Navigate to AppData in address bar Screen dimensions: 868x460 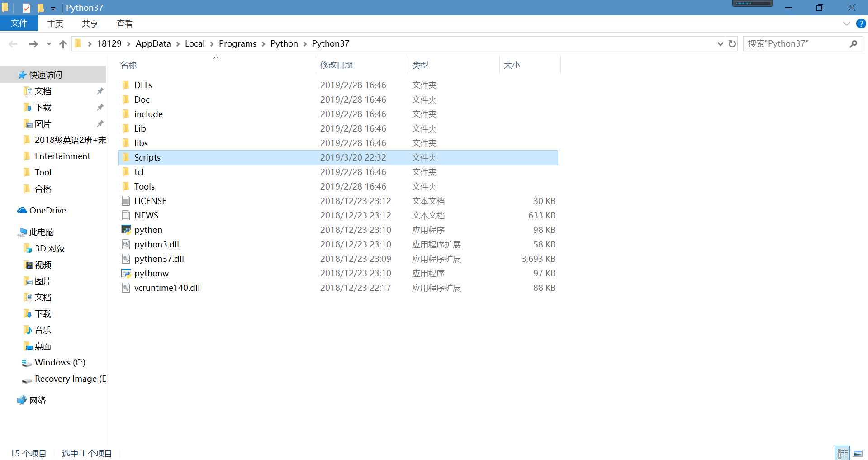tap(153, 44)
